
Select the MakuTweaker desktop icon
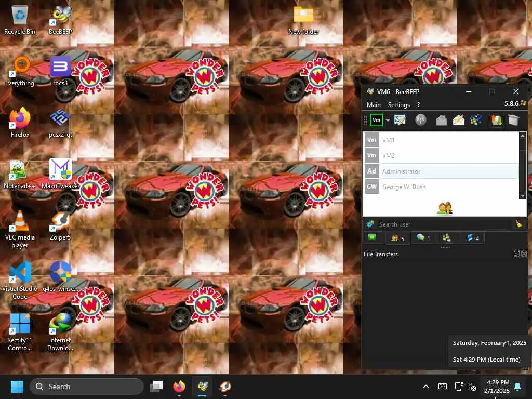pyautogui.click(x=60, y=174)
